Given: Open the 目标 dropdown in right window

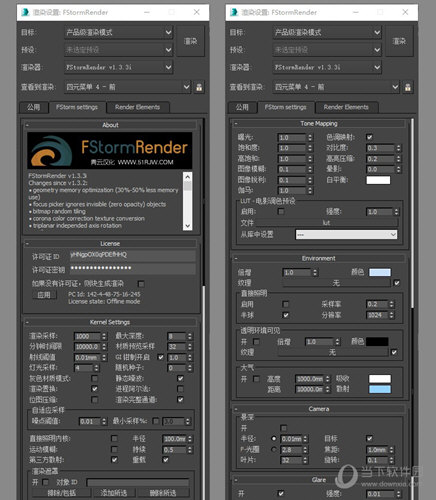Looking at the screenshot, I should [x=327, y=32].
